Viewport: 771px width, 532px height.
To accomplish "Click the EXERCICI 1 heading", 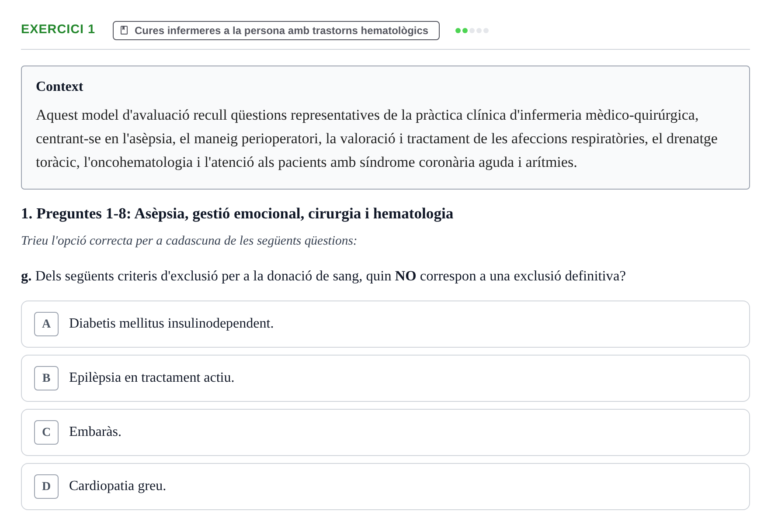I will pos(58,29).
